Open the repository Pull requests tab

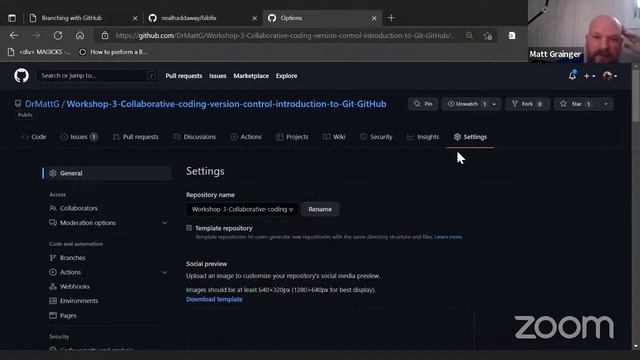[136, 137]
